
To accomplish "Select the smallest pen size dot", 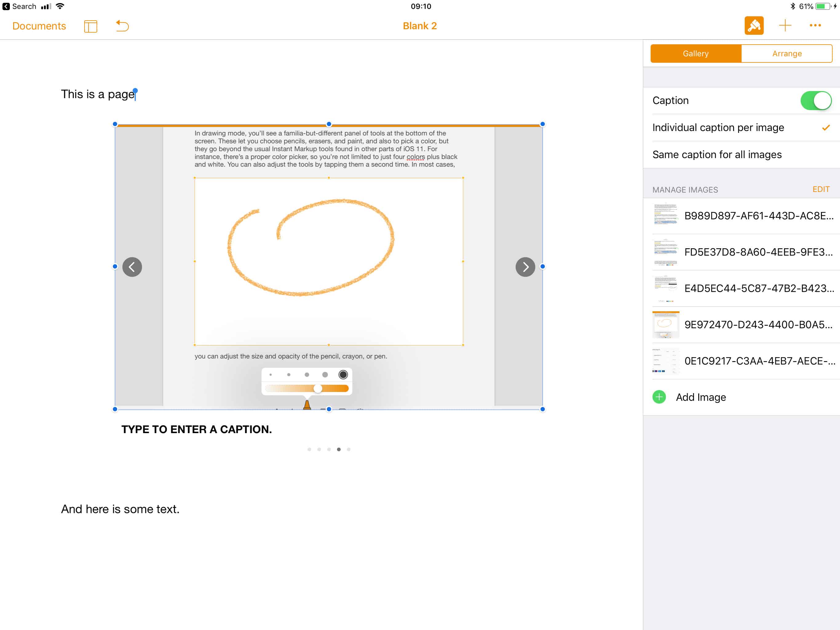I will 270,375.
